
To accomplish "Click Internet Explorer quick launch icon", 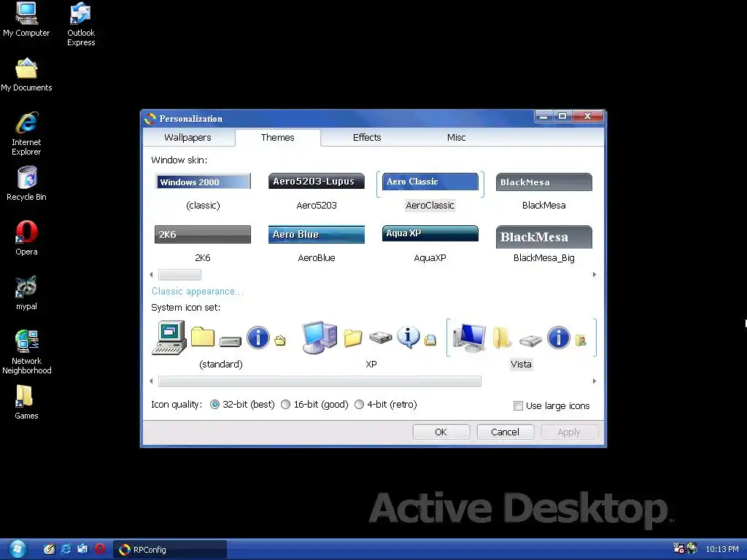I will [x=66, y=549].
